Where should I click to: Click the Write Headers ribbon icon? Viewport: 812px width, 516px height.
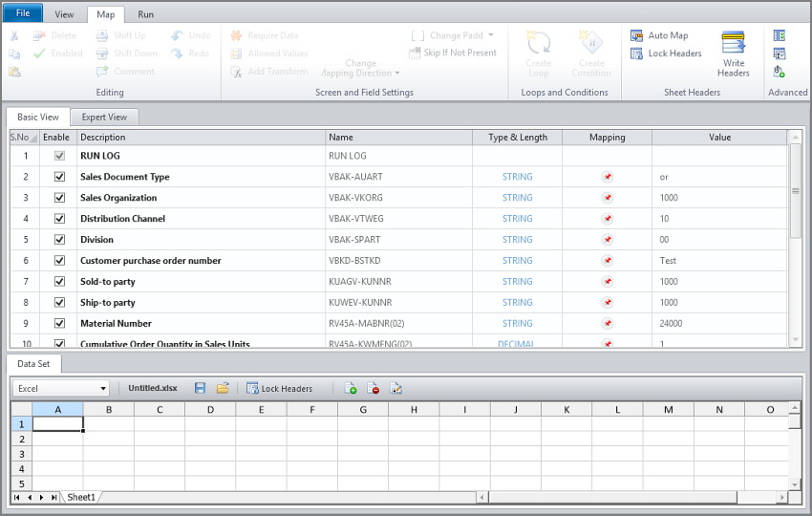coord(733,54)
